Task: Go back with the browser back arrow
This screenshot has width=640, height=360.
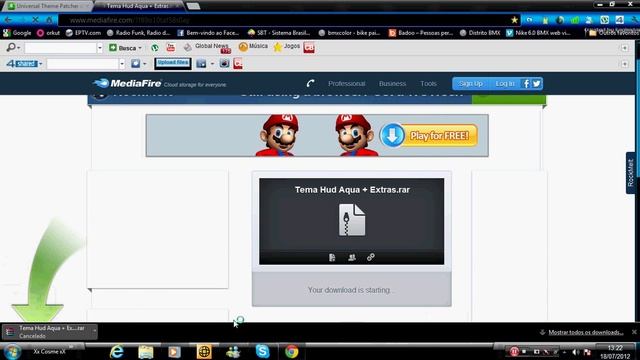Action: click(x=8, y=20)
